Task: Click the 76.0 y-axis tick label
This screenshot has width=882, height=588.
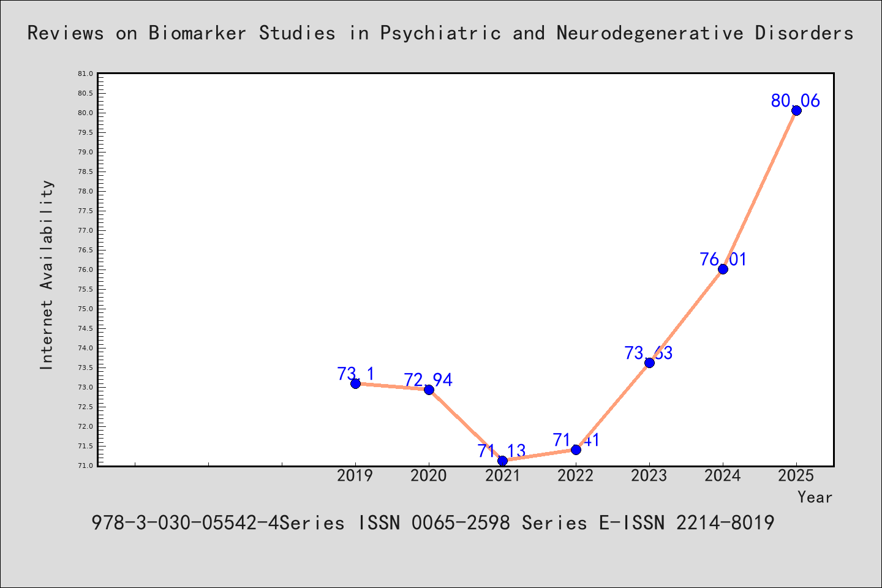Action: pyautogui.click(x=85, y=269)
